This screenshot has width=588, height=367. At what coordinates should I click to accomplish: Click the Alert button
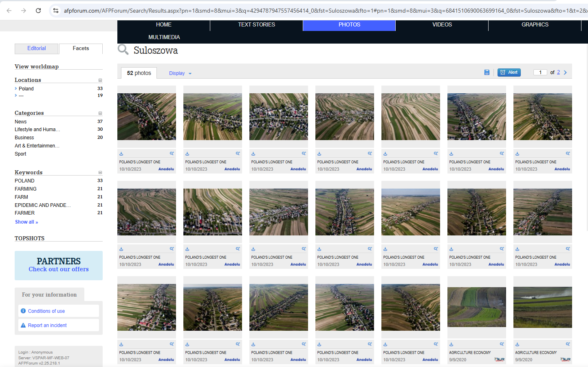point(509,73)
